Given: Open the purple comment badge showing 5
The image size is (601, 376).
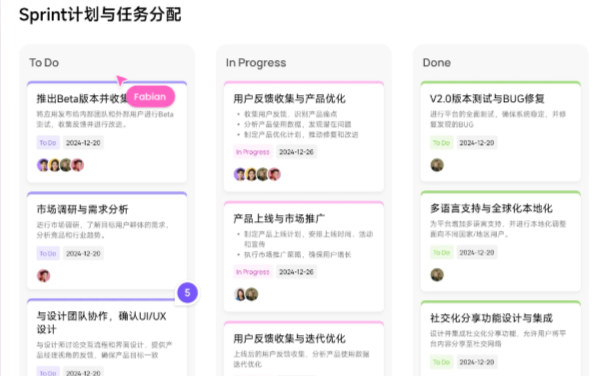Looking at the screenshot, I should click(x=187, y=293).
